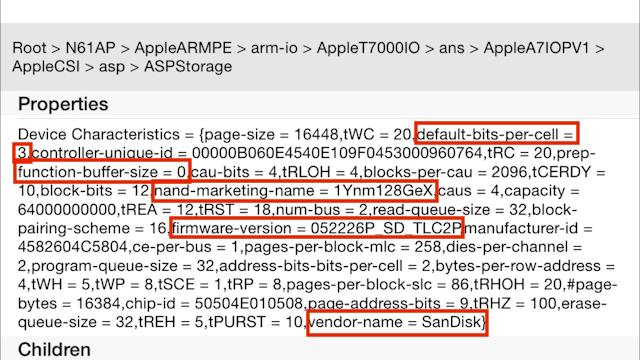
Task: Go back to AppleCSI node
Action: tap(46, 67)
